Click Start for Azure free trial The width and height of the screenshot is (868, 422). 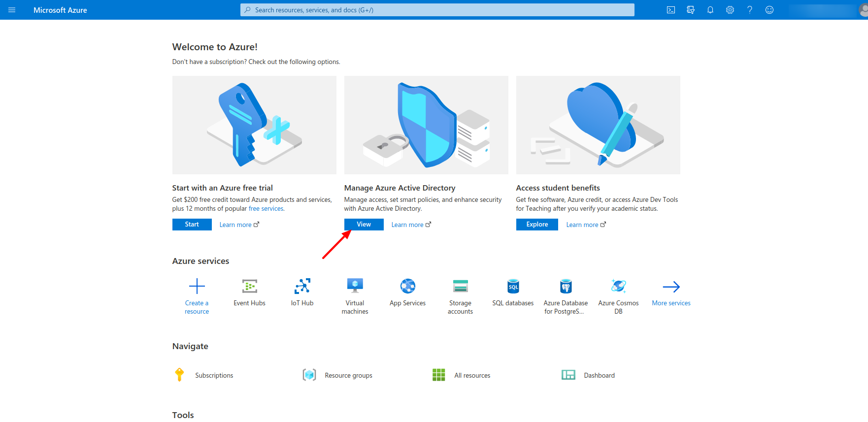192,225
